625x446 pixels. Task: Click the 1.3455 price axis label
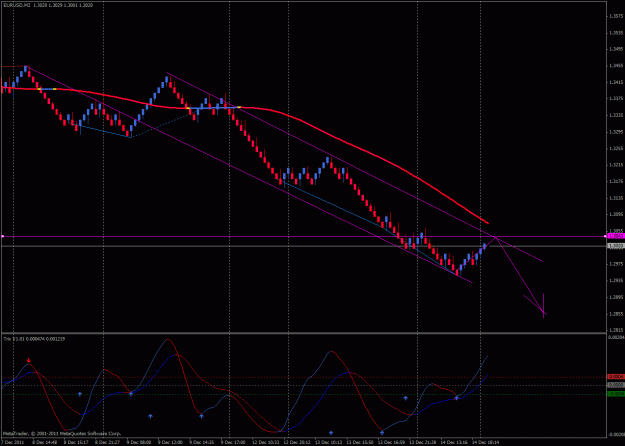tap(616, 66)
